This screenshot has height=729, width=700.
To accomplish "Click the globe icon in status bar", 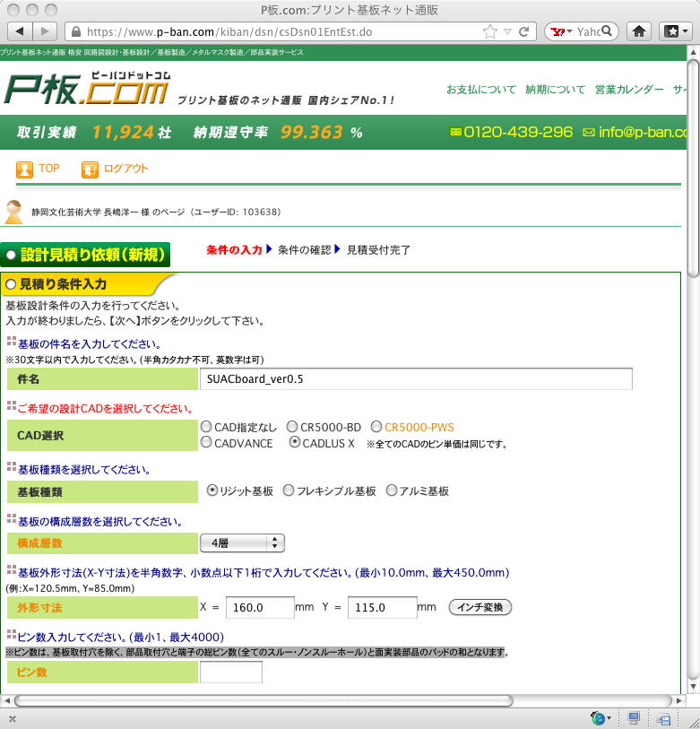I will [598, 718].
